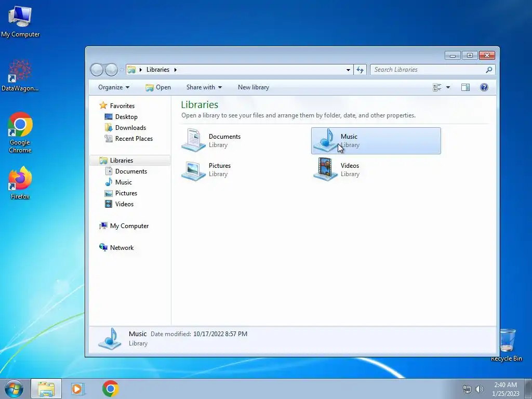The image size is (532, 399).
Task: Select My Computer in navigation tree
Action: pyautogui.click(x=129, y=225)
